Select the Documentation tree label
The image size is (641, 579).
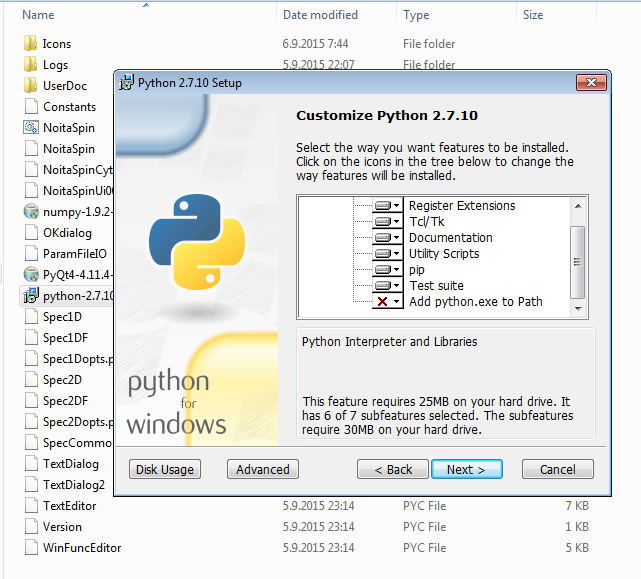tap(450, 237)
